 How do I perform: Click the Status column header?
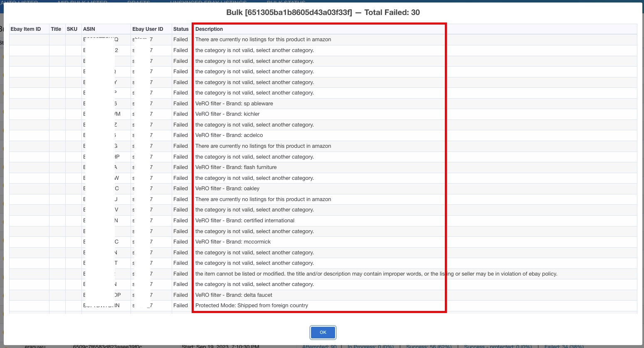point(181,29)
